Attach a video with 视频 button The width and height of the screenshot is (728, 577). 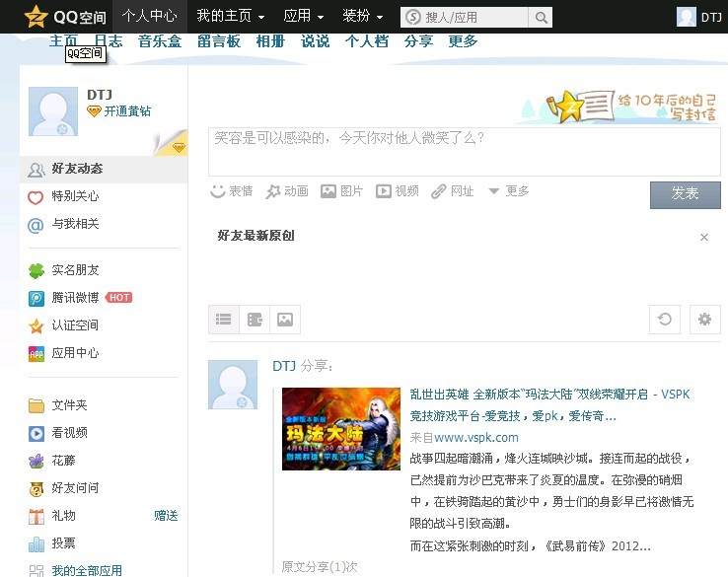(398, 190)
